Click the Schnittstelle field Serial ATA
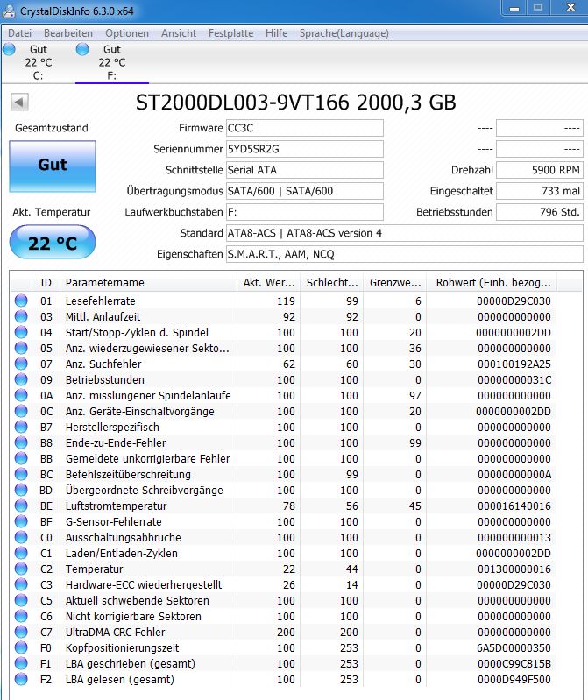The width and height of the screenshot is (588, 700). tap(304, 170)
